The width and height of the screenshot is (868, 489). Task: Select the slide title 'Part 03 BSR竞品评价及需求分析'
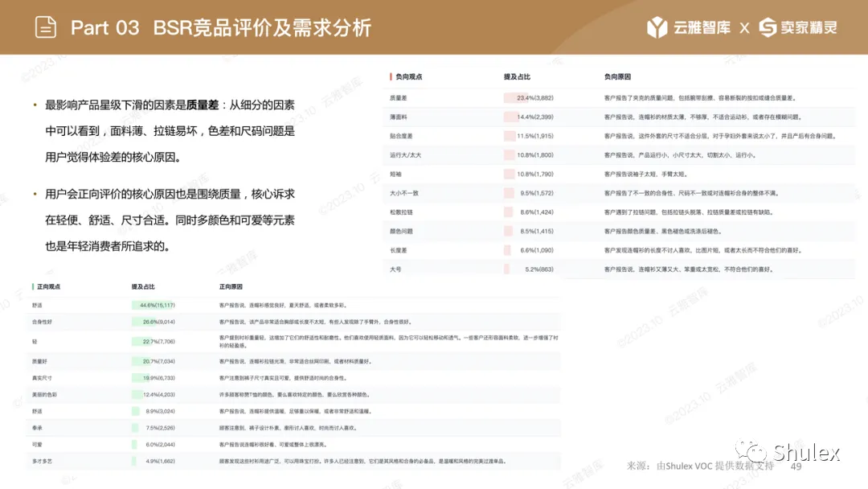(220, 27)
